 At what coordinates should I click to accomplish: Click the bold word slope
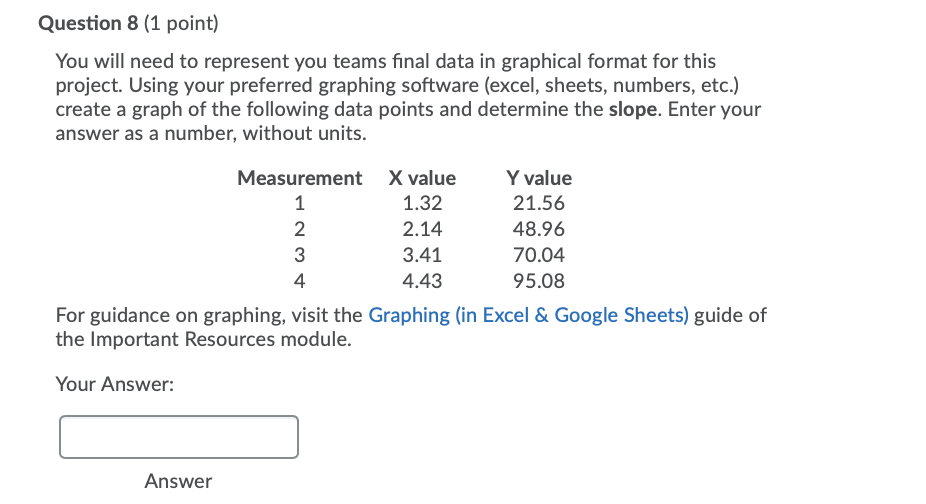tap(632, 109)
